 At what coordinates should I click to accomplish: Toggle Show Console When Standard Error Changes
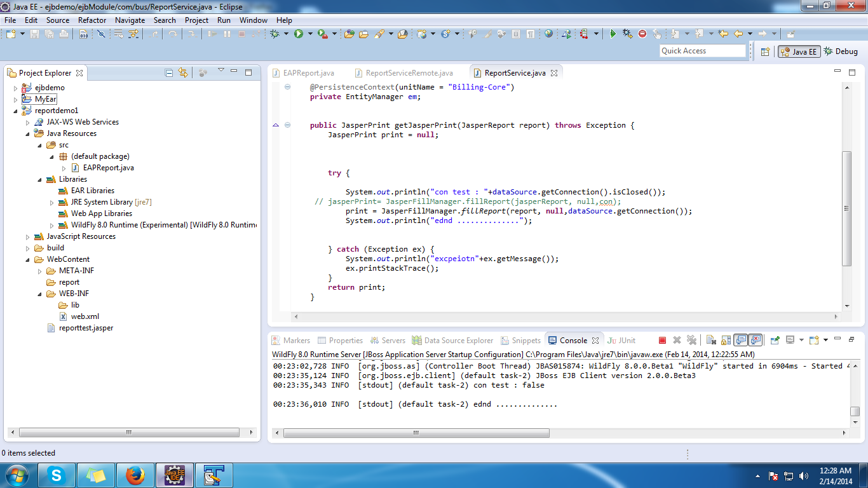point(755,341)
